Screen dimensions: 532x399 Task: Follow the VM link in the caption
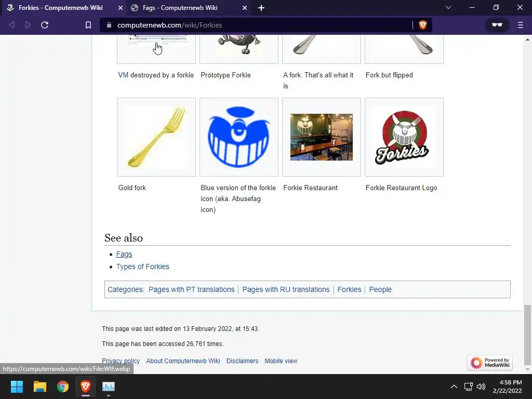coord(123,75)
